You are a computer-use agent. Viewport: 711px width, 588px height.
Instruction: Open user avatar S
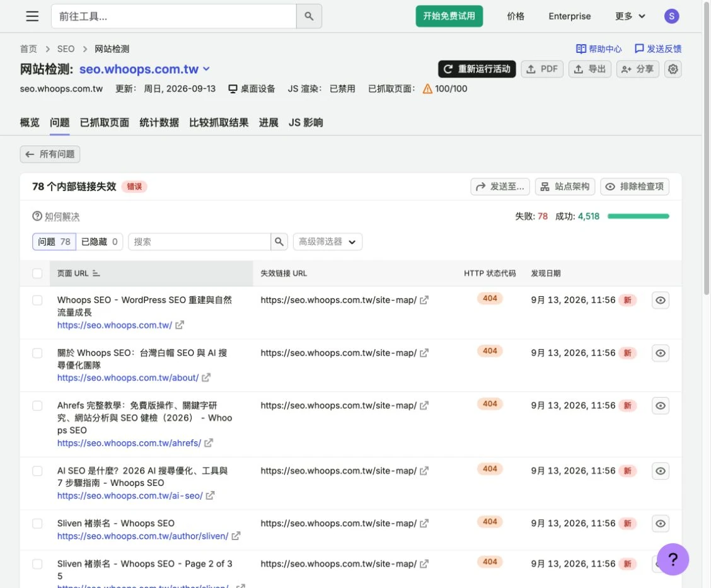(x=671, y=16)
